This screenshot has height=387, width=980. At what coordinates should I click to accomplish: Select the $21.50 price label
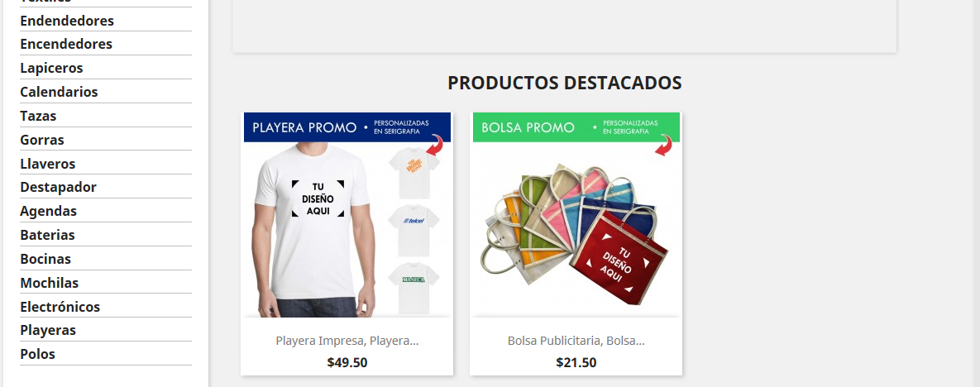tap(576, 362)
